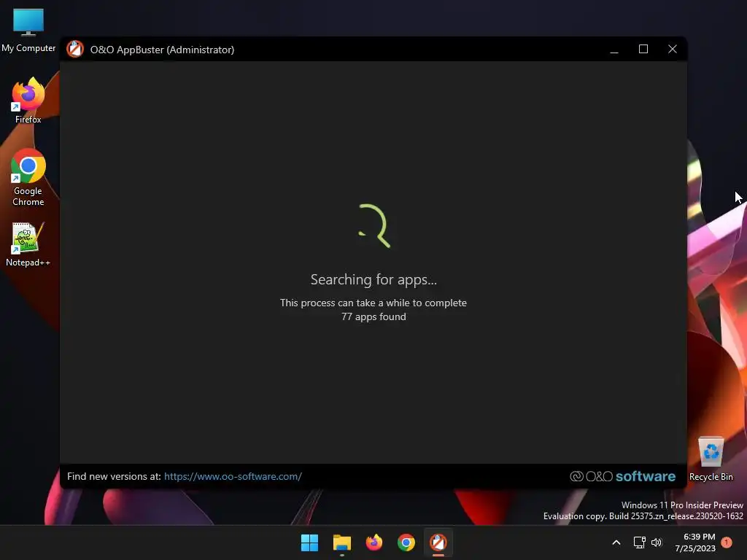Select O&O AppBuster taskbar icon
The width and height of the screenshot is (747, 560).
click(x=438, y=542)
